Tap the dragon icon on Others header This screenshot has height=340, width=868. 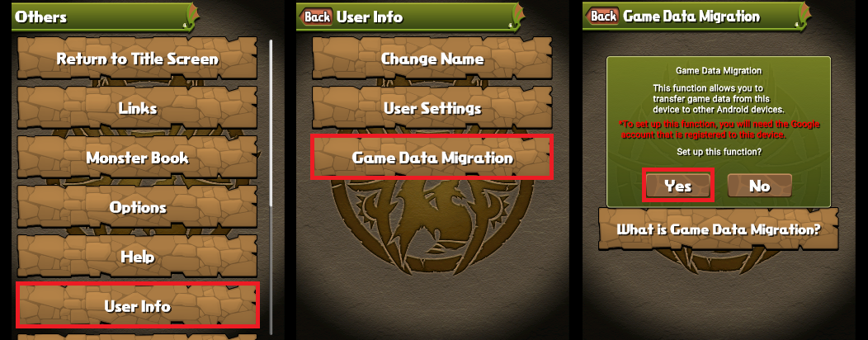(x=191, y=15)
